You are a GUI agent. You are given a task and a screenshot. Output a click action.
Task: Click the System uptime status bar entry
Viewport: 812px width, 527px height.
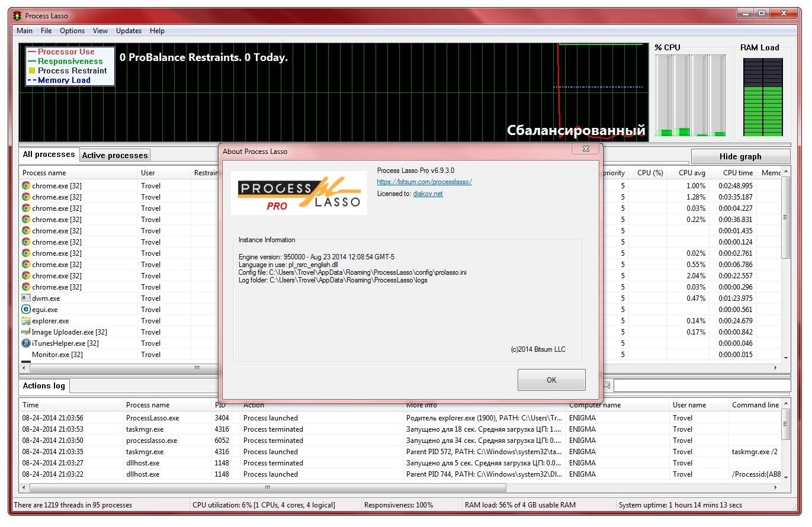[x=680, y=505]
